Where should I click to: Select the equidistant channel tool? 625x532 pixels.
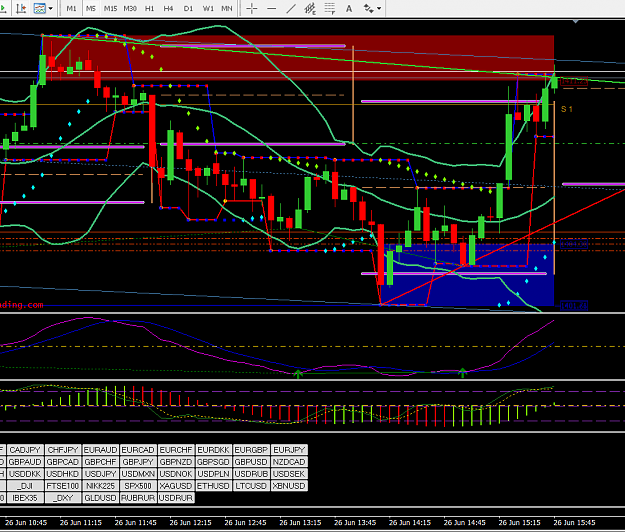[310, 8]
